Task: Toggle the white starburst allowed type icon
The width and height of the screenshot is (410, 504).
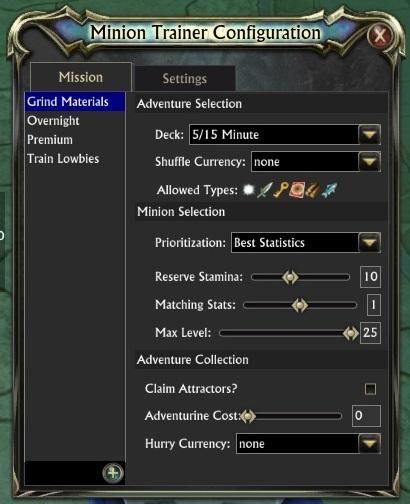Action: pos(249,190)
